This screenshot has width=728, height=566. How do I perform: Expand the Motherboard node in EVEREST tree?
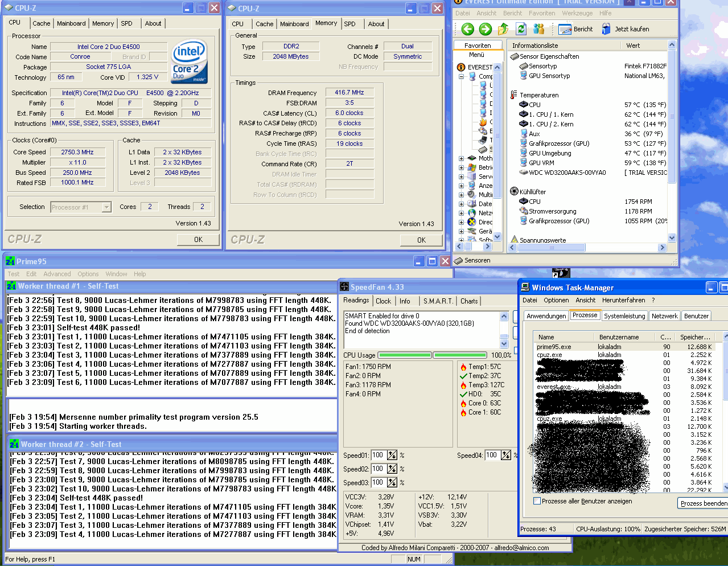(x=462, y=158)
